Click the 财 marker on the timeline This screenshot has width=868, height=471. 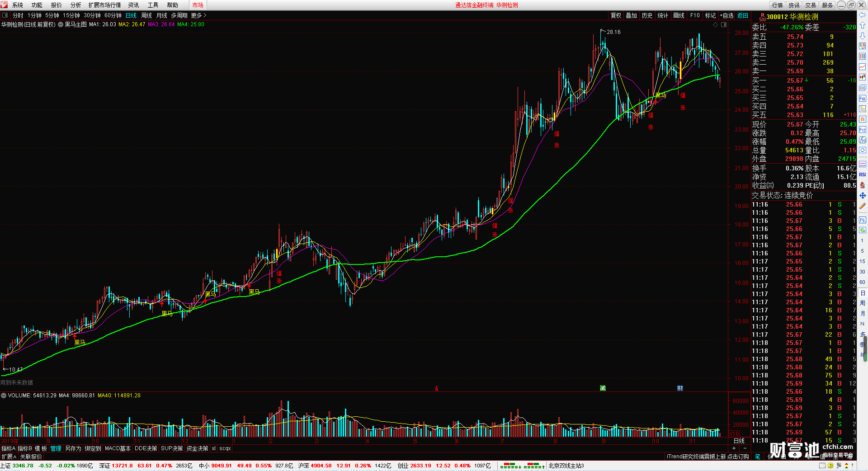[x=680, y=388]
